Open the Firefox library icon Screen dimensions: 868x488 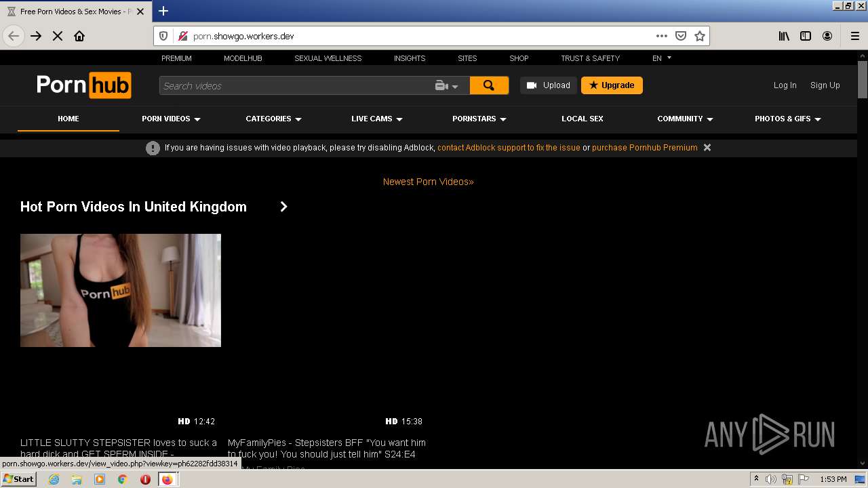point(784,36)
